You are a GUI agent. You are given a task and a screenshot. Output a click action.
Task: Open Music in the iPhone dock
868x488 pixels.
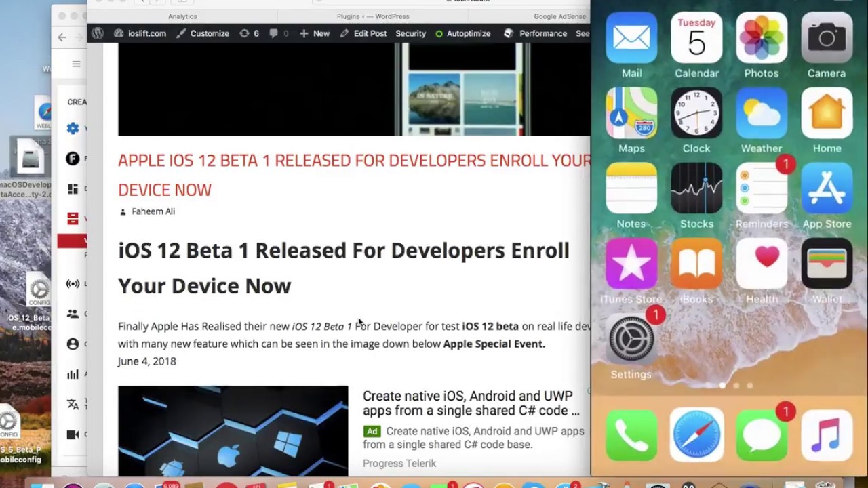pyautogui.click(x=827, y=434)
